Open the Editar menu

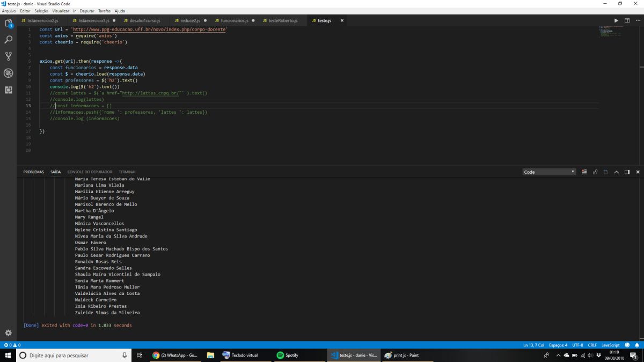[x=25, y=11]
